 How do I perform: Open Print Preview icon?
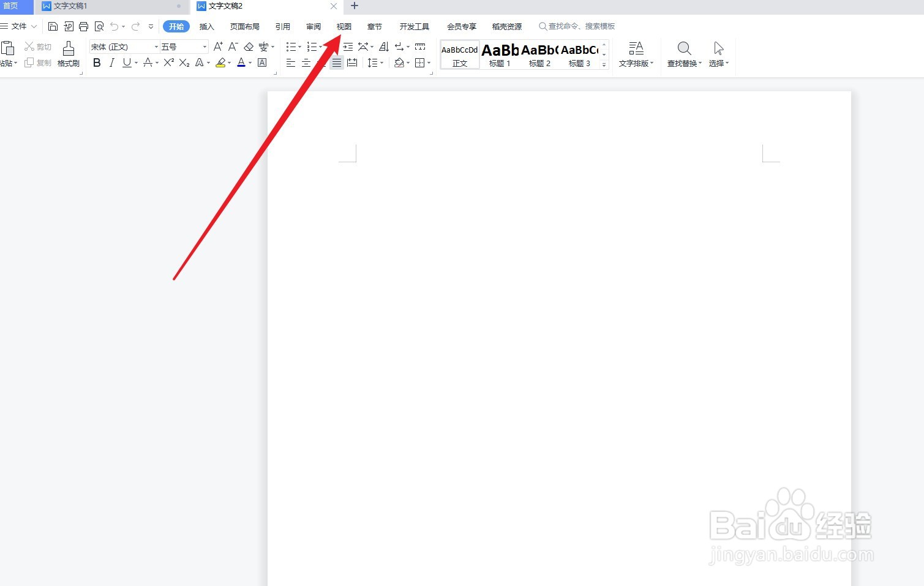pos(99,26)
